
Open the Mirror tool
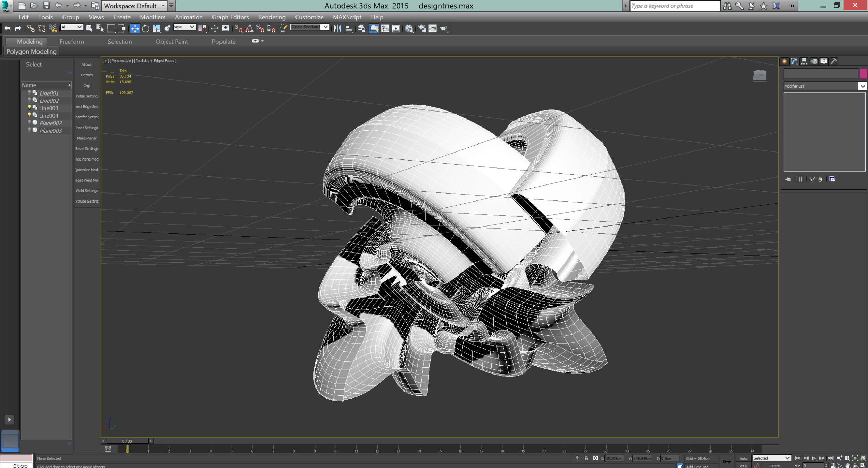(x=337, y=28)
